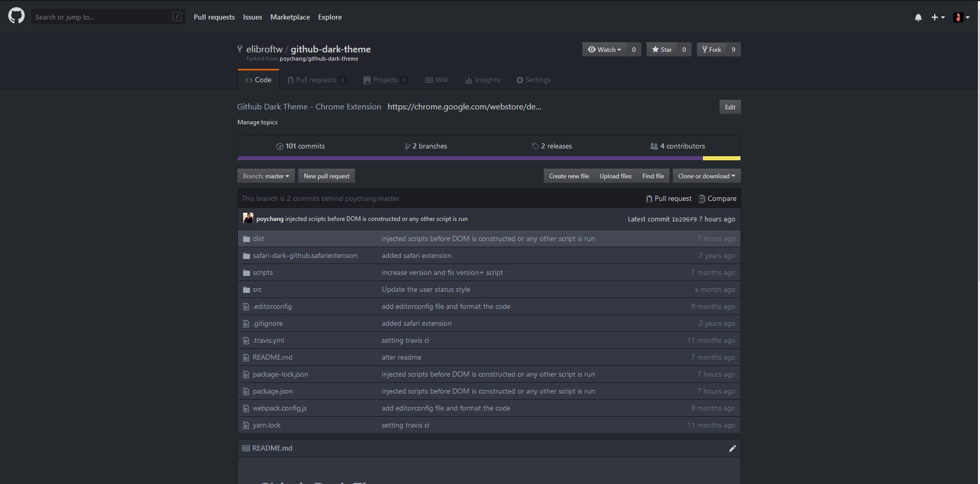Open the dist folder
The width and height of the screenshot is (980, 484).
click(x=258, y=238)
